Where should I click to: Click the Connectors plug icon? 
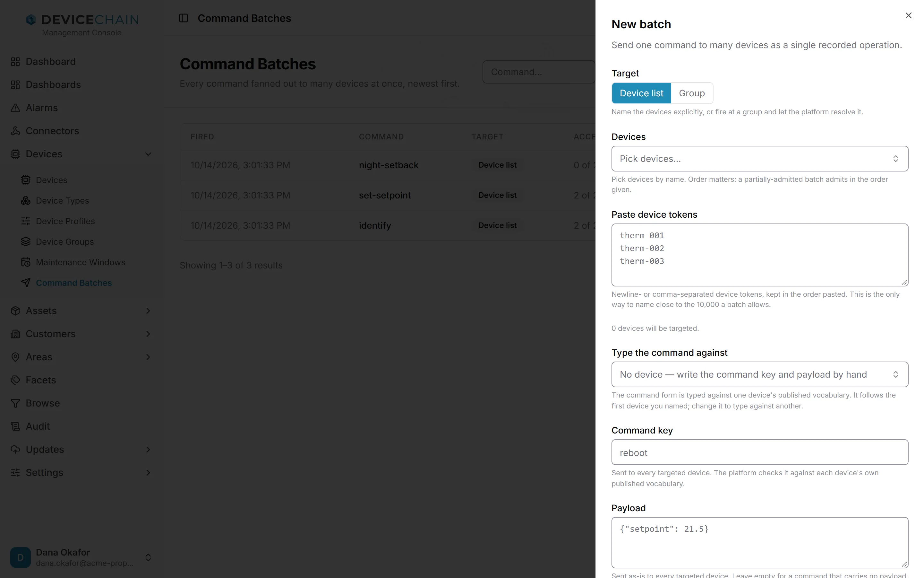click(x=15, y=131)
